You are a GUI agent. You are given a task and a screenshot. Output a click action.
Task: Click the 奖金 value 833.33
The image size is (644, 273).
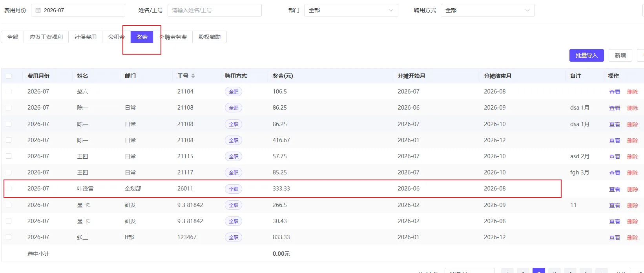pos(281,237)
